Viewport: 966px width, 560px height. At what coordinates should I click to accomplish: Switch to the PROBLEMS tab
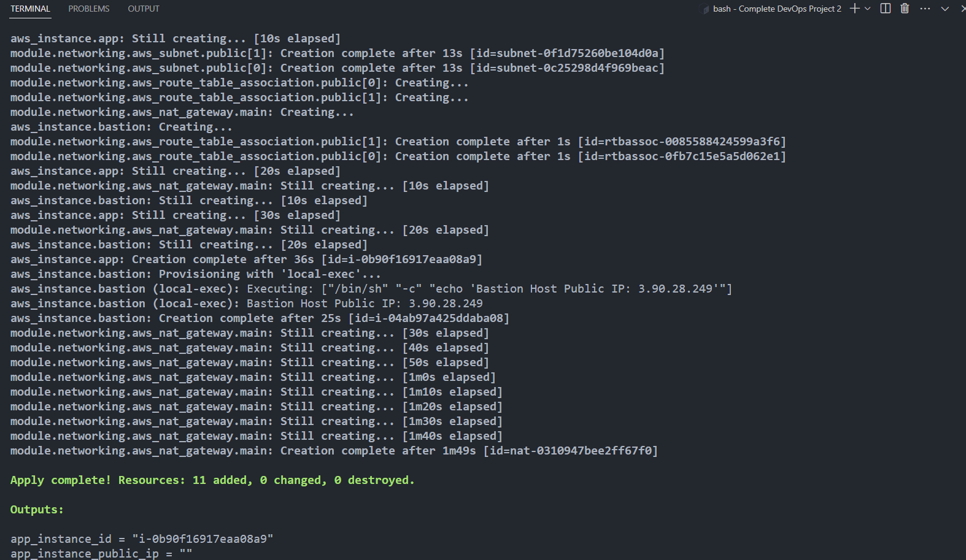(x=88, y=9)
